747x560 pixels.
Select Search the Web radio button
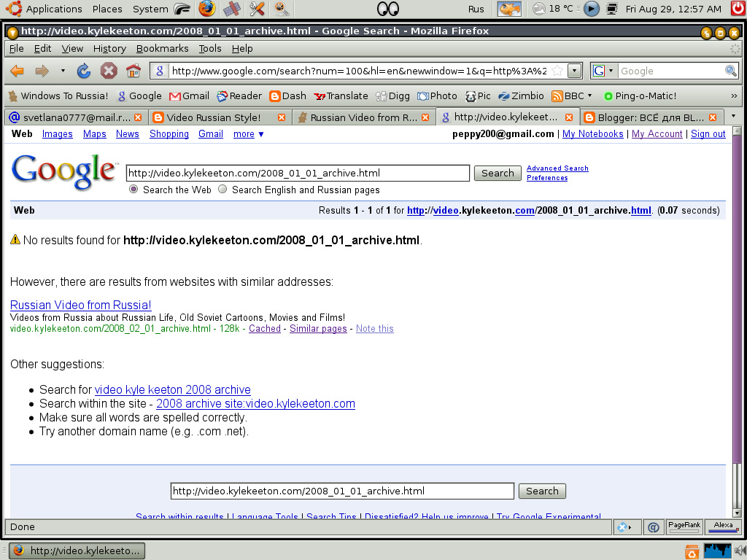pos(133,190)
